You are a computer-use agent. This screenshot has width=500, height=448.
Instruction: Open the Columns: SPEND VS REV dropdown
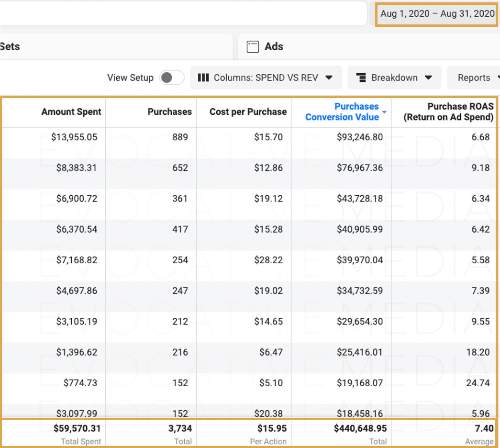pos(266,78)
